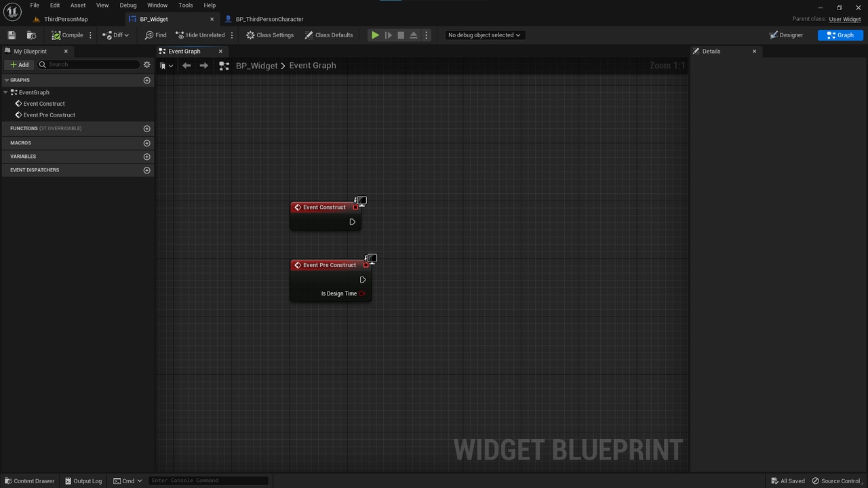The height and width of the screenshot is (488, 868).
Task: Click Event Construct execution output pin
Action: (x=352, y=222)
